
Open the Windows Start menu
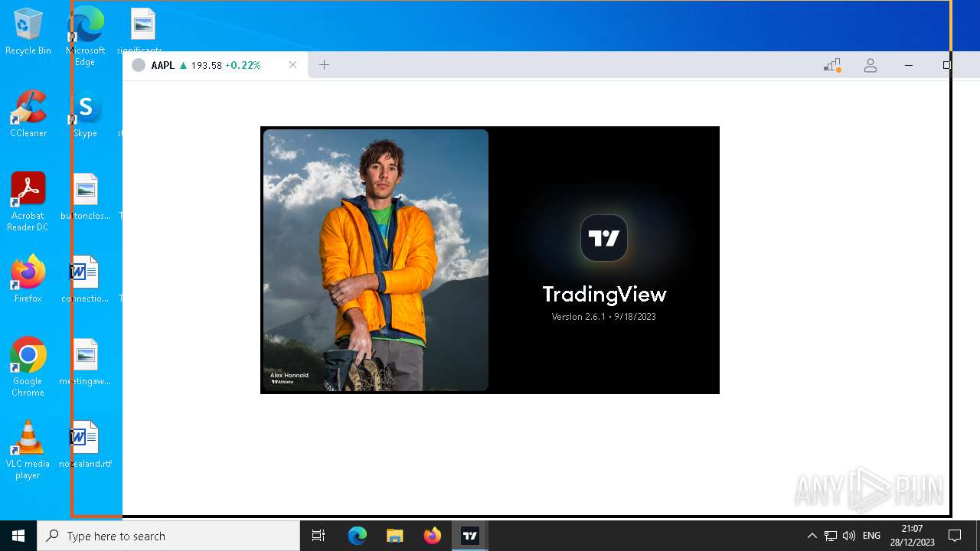[18, 536]
